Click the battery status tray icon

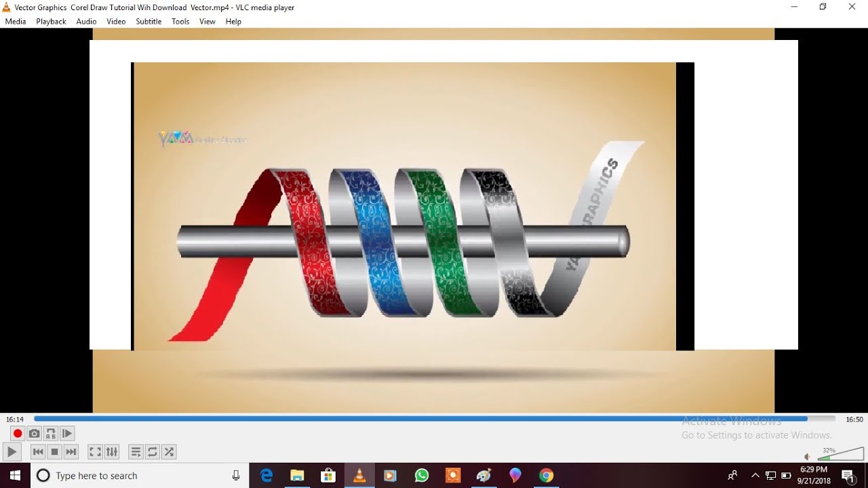787,476
